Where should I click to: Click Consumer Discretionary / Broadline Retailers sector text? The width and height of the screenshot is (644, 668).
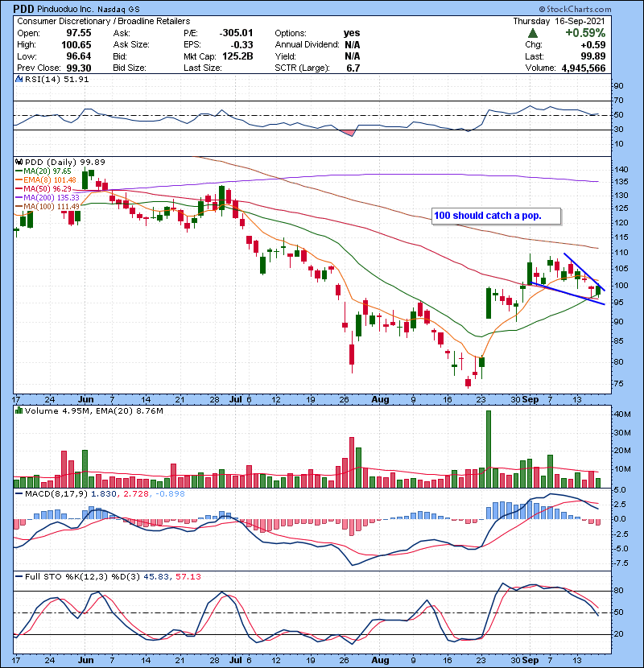tap(104, 21)
